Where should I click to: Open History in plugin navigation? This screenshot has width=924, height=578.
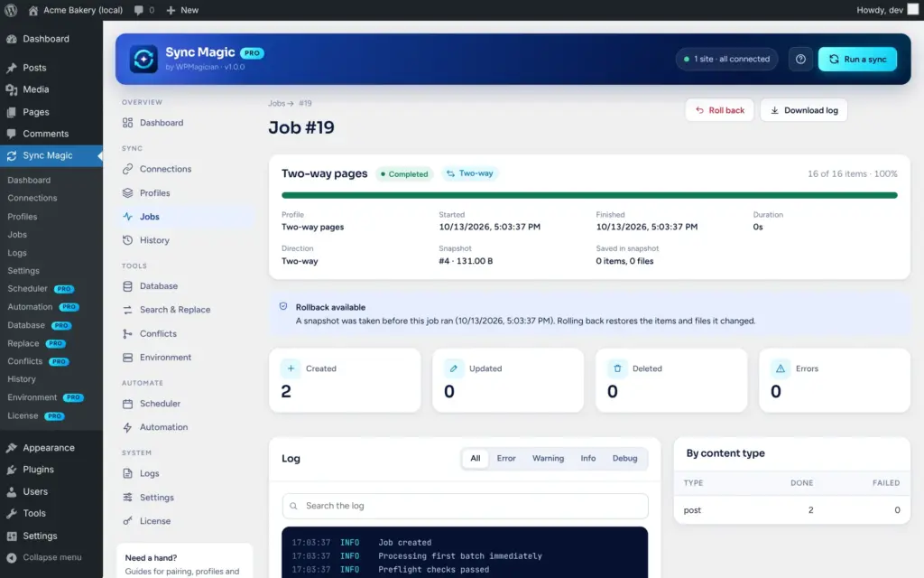pyautogui.click(x=184, y=240)
